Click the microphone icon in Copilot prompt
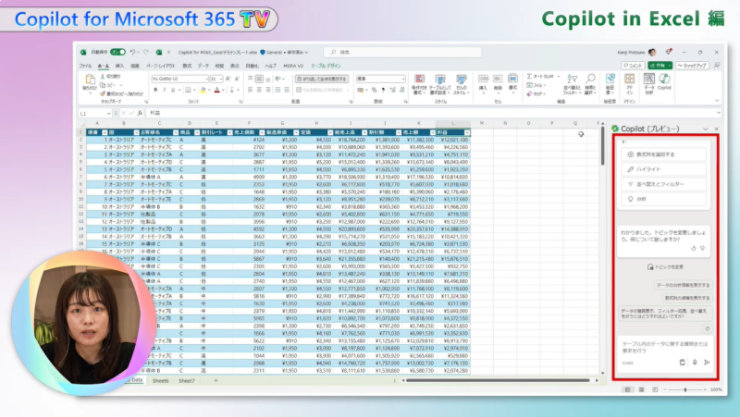The width and height of the screenshot is (740, 417). [695, 362]
